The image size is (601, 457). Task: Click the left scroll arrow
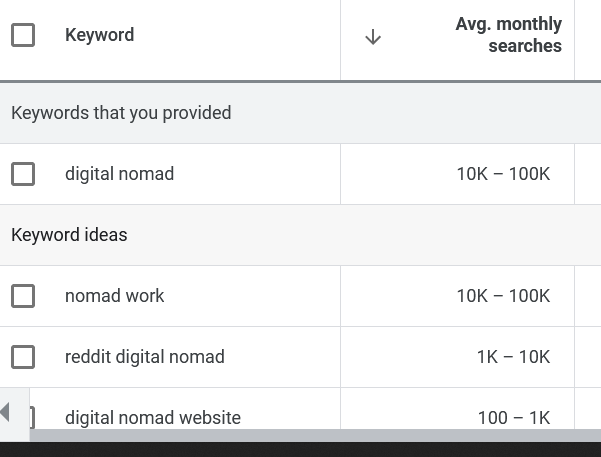coord(6,412)
